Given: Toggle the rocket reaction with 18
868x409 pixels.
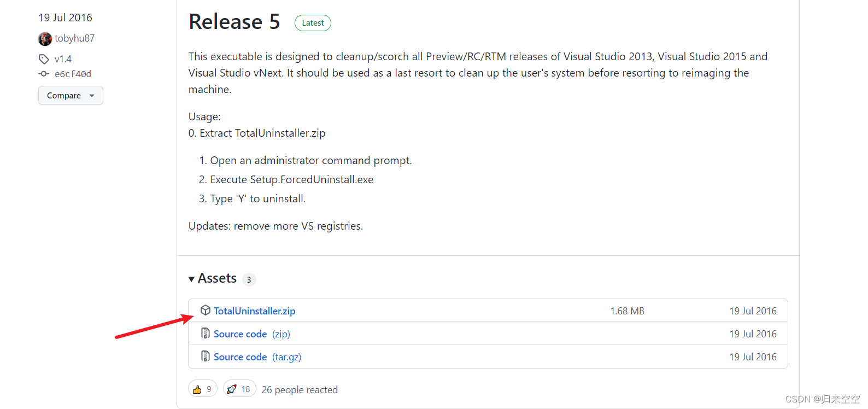Looking at the screenshot, I should pos(239,389).
